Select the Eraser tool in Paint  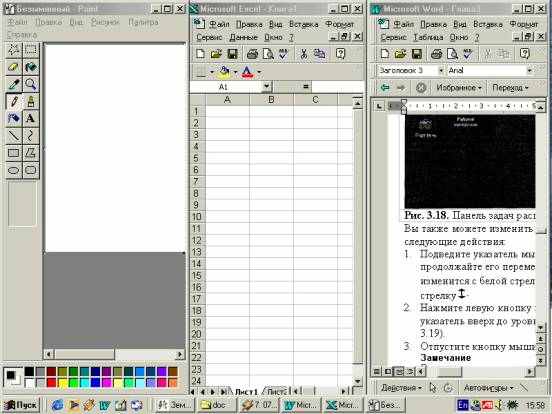point(13,67)
